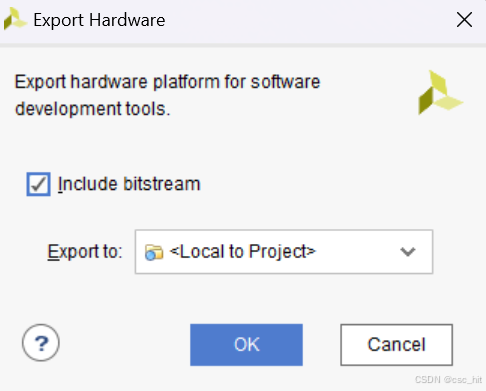Click the checkmark inside the bitstream box
This screenshot has width=486, height=391.
[x=38, y=184]
